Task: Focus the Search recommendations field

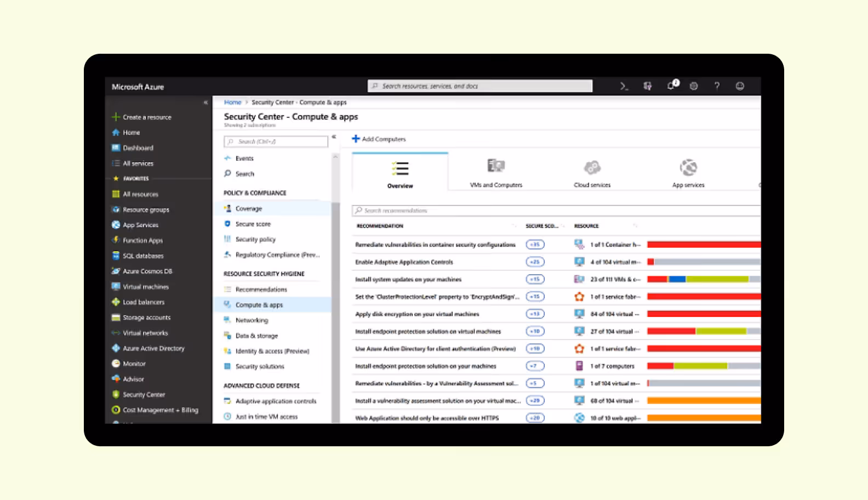Action: tap(556, 211)
